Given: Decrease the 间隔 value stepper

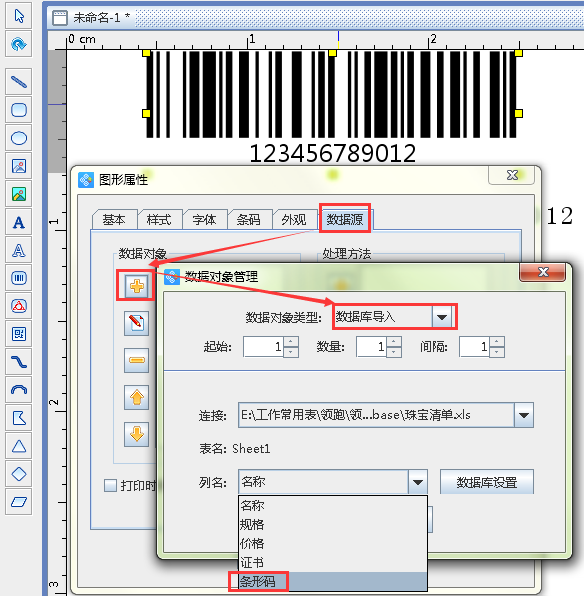Looking at the screenshot, I should pos(497,352).
